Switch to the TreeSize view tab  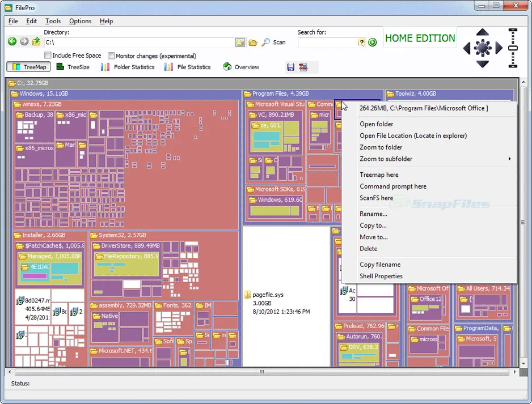pos(73,67)
